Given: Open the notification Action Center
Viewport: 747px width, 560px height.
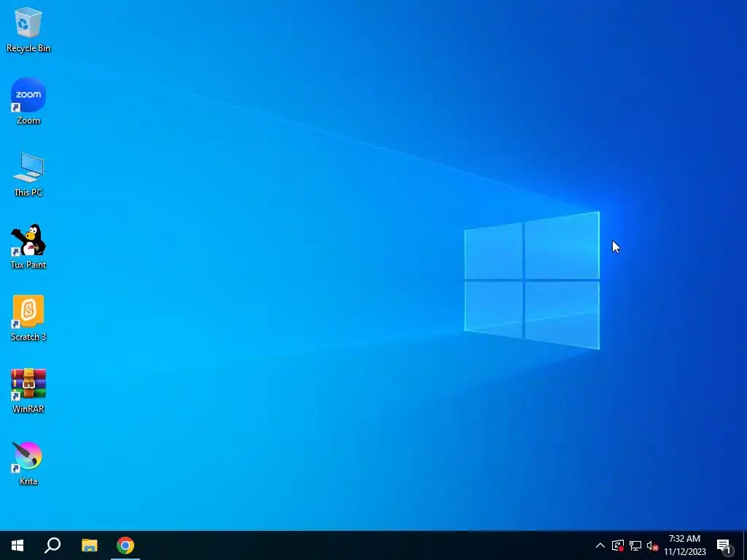Looking at the screenshot, I should (725, 546).
